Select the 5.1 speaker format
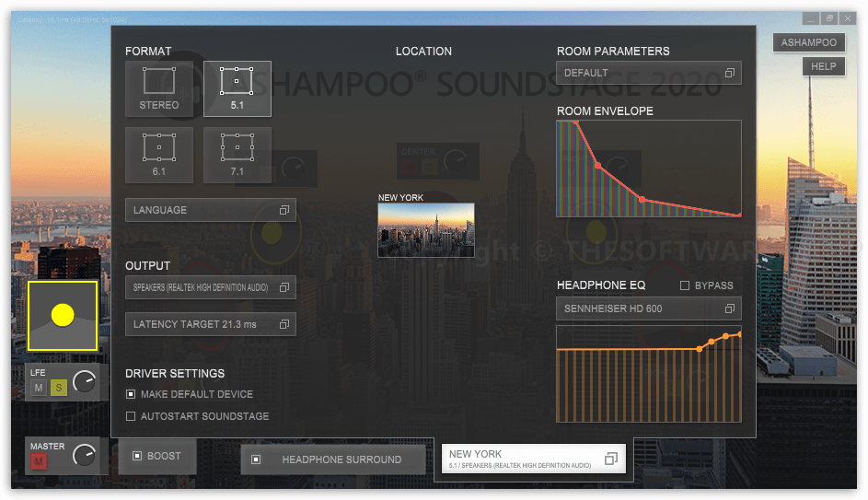Image resolution: width=868 pixels, height=500 pixels. click(x=237, y=88)
